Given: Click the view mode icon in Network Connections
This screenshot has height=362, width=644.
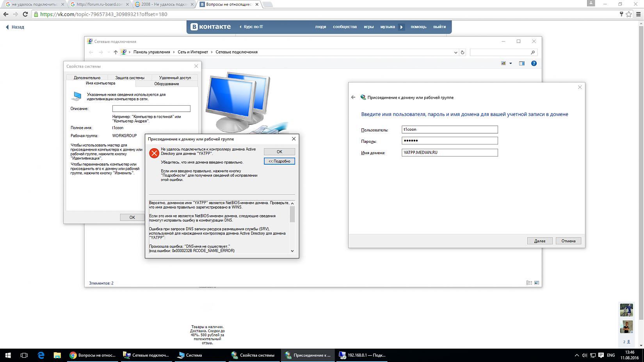Looking at the screenshot, I should (x=503, y=63).
